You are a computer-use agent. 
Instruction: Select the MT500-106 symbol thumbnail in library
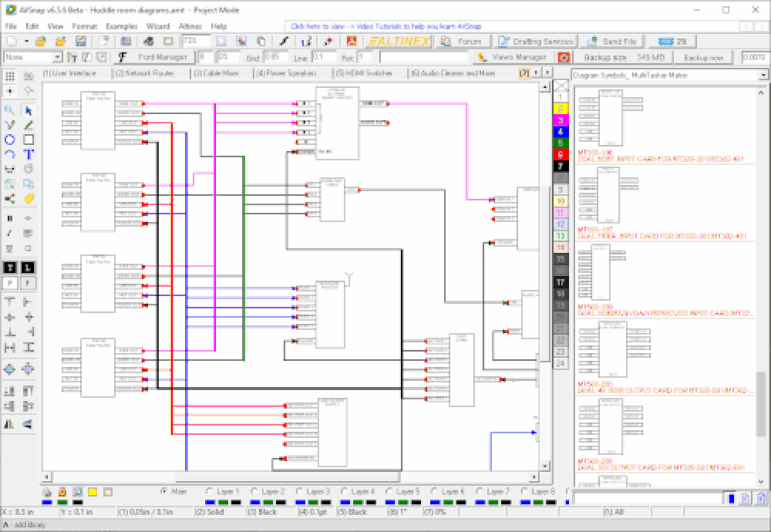click(611, 118)
